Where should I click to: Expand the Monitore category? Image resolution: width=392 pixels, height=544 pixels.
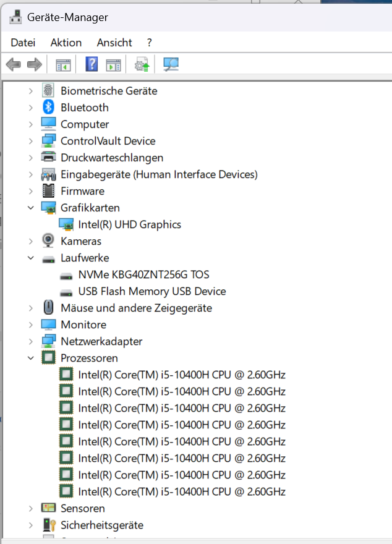pyautogui.click(x=31, y=325)
